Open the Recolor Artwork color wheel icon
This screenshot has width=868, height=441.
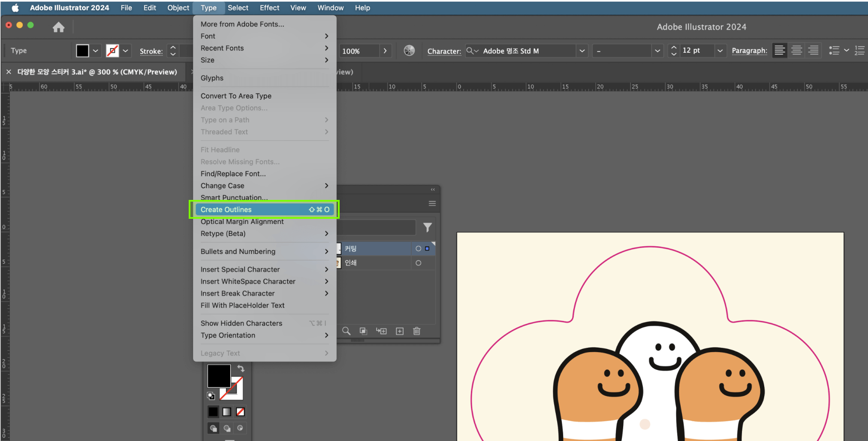pyautogui.click(x=409, y=51)
